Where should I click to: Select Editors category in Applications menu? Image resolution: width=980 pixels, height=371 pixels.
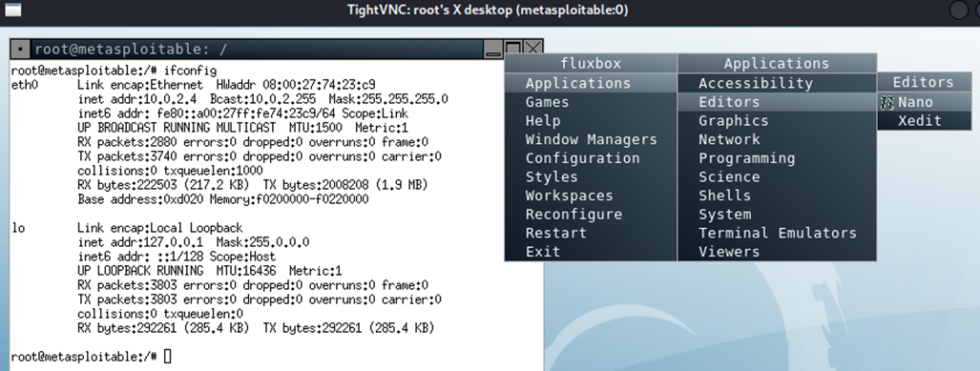click(777, 102)
